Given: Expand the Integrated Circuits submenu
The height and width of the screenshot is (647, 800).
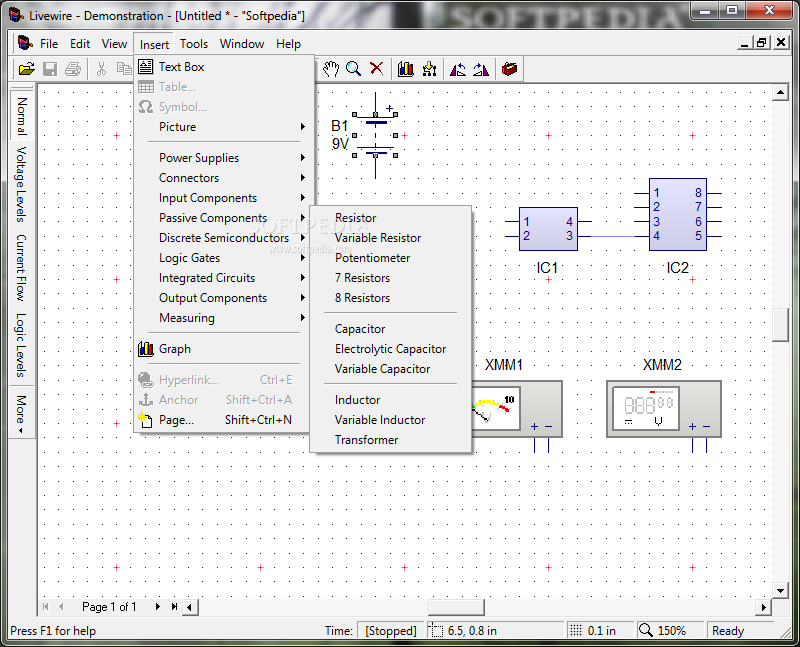Looking at the screenshot, I should coord(223,278).
